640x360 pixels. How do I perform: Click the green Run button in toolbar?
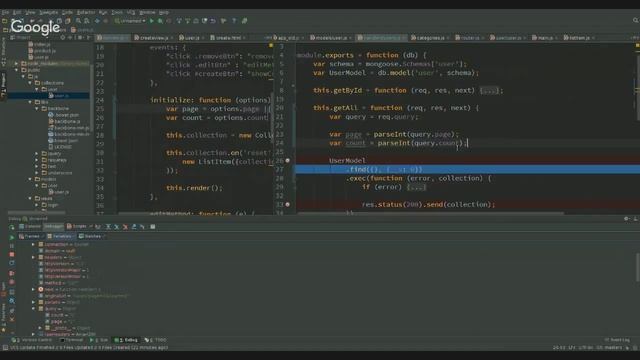[x=152, y=21]
